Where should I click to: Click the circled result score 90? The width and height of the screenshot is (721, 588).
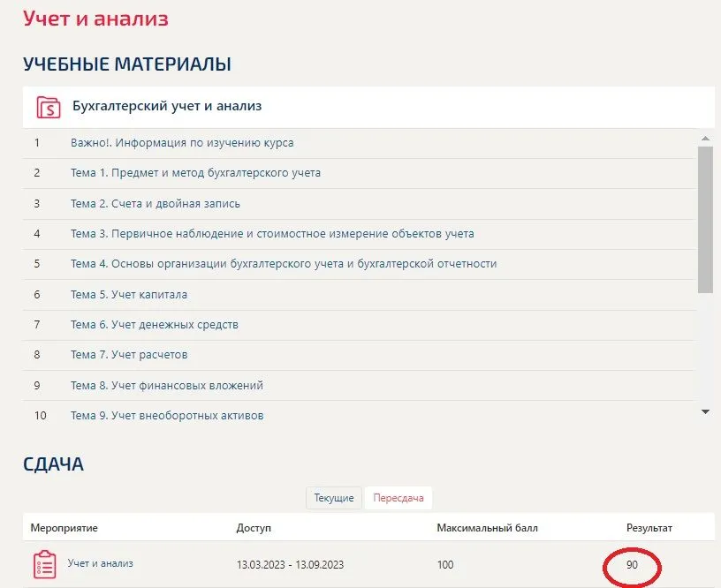(632, 565)
